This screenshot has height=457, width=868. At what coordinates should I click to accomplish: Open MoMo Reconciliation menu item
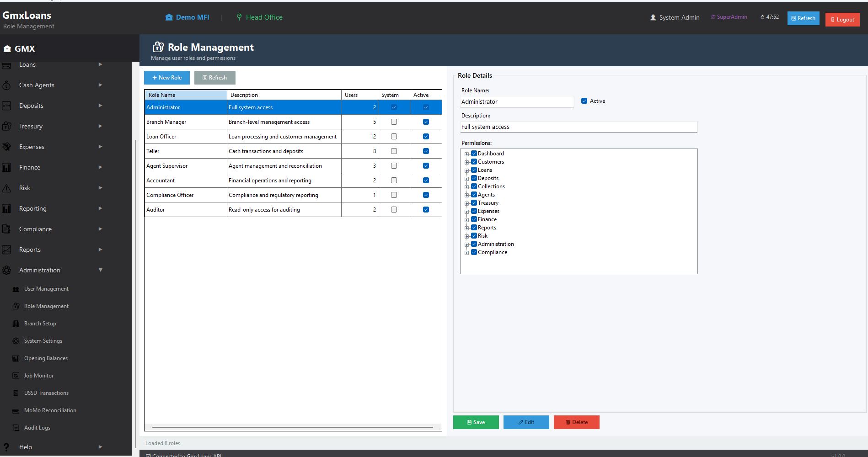50,410
